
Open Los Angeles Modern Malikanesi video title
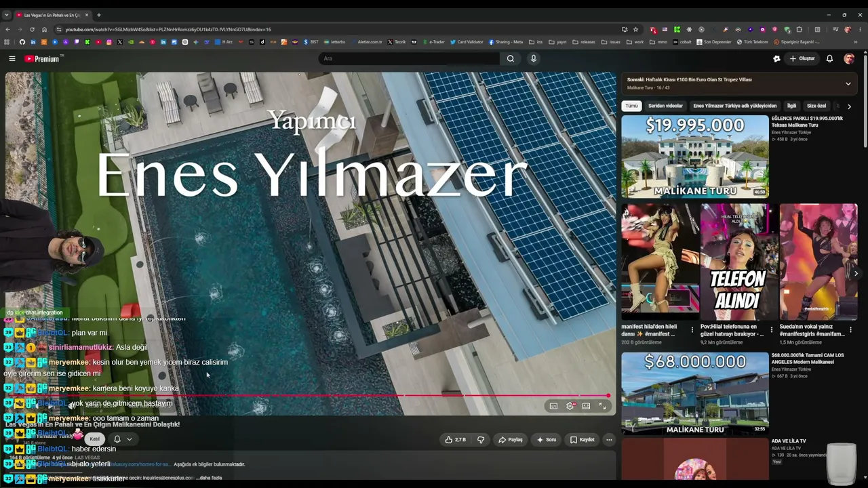point(808,359)
